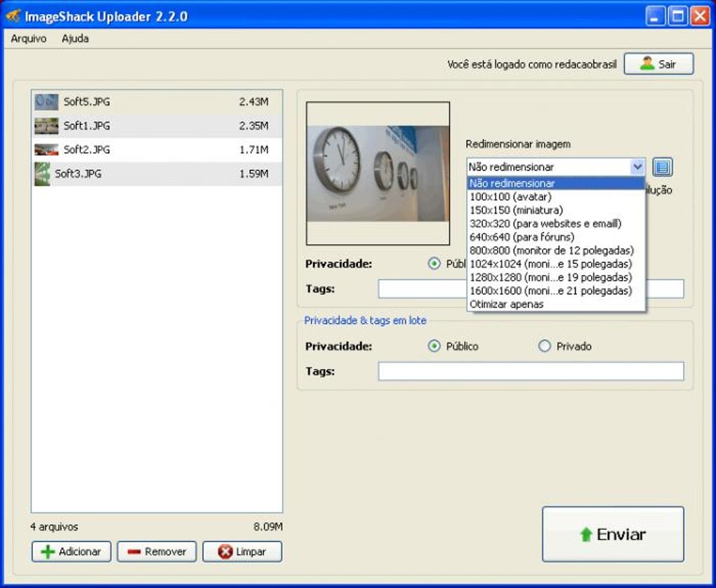Upload images with the Enviar button
This screenshot has width=716, height=588.
(613, 534)
